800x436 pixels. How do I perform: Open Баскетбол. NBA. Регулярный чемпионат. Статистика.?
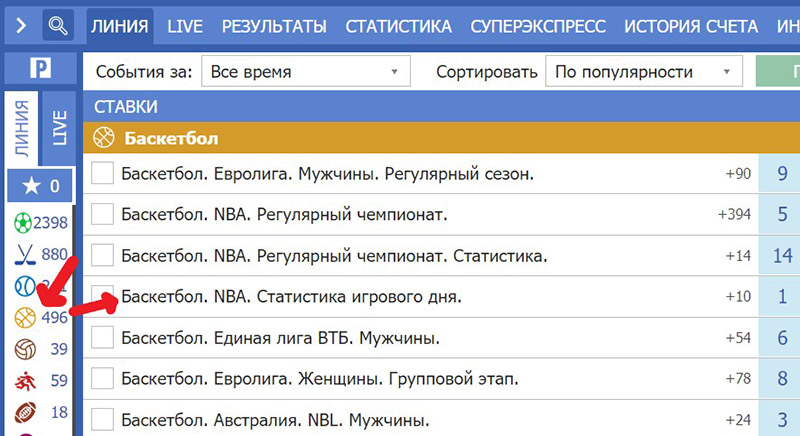click(x=334, y=256)
